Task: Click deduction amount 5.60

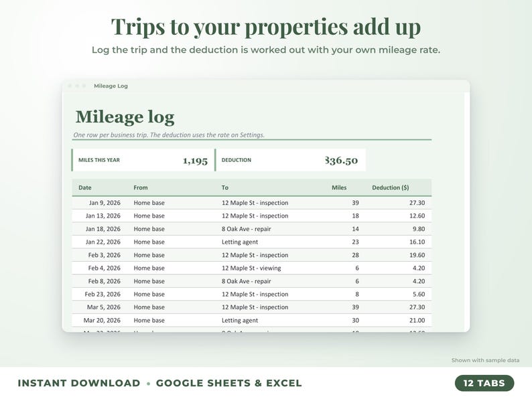Action: [419, 294]
